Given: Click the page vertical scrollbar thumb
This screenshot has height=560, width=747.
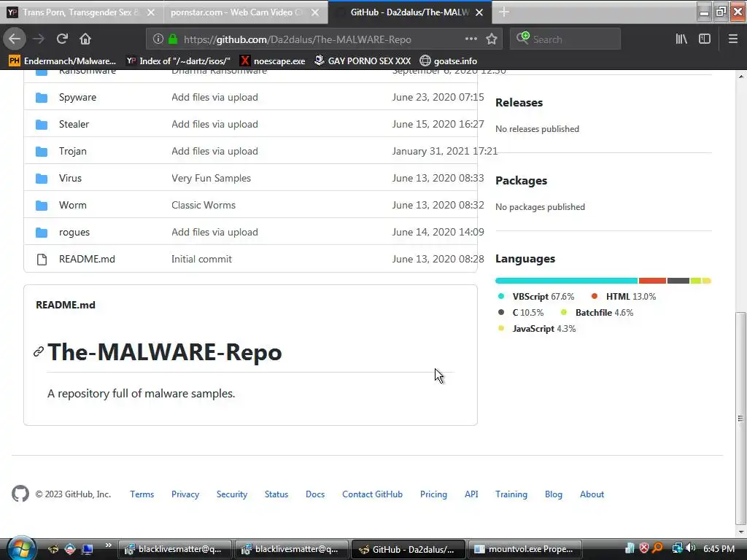Looking at the screenshot, I should tap(740, 417).
